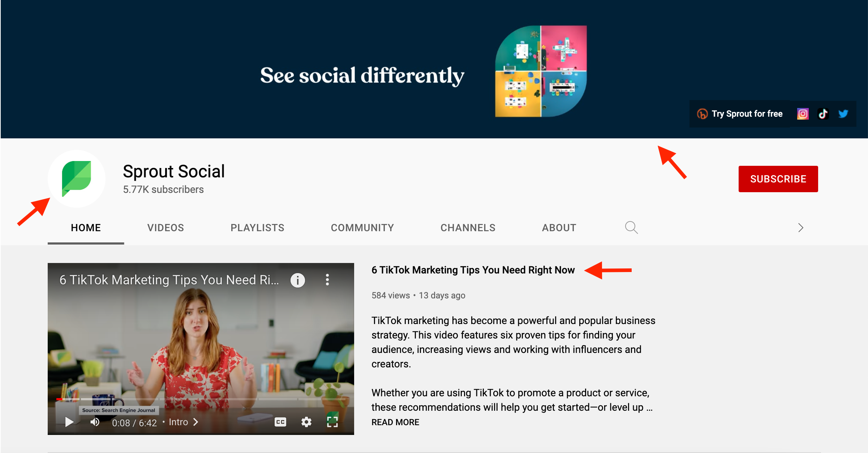Toggle closed captions on the video
The width and height of the screenshot is (868, 453).
[x=280, y=422]
